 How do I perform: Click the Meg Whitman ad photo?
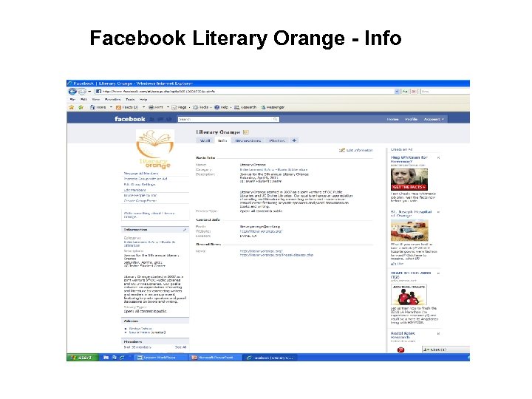coord(409,180)
